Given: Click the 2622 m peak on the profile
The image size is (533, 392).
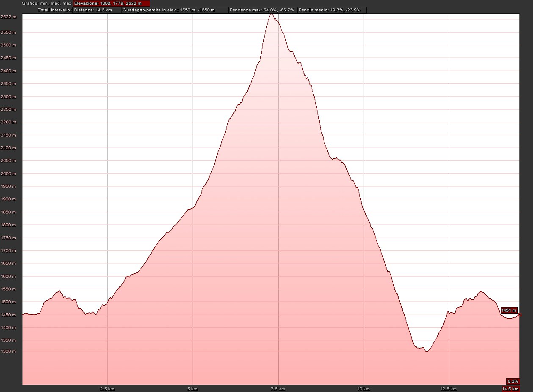Looking at the screenshot, I should (x=271, y=14).
